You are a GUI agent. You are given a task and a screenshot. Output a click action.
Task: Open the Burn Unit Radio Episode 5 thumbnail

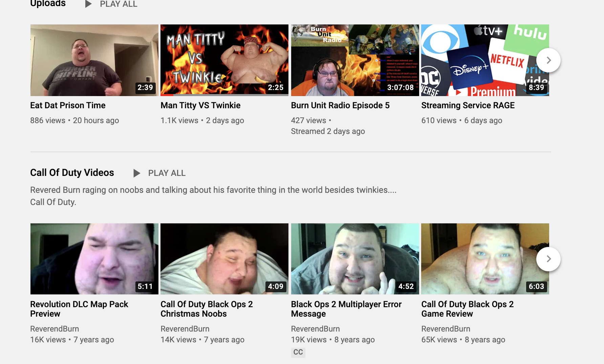click(x=355, y=60)
